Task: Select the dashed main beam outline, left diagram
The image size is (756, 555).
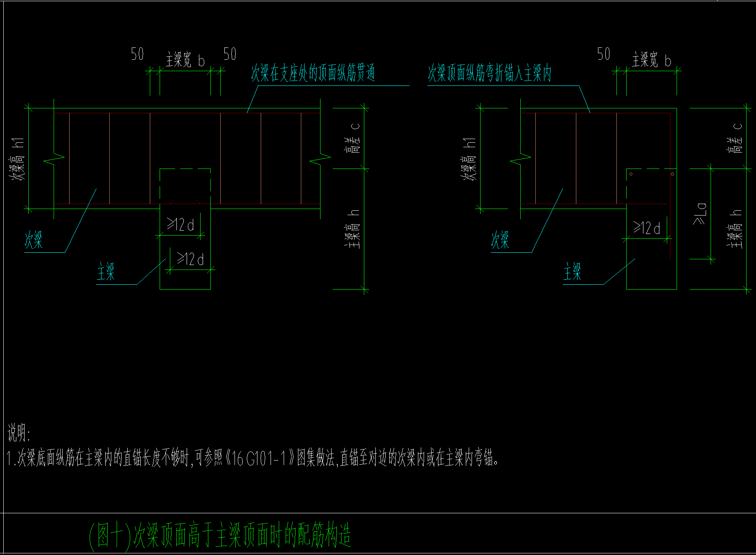Action: 185,169
